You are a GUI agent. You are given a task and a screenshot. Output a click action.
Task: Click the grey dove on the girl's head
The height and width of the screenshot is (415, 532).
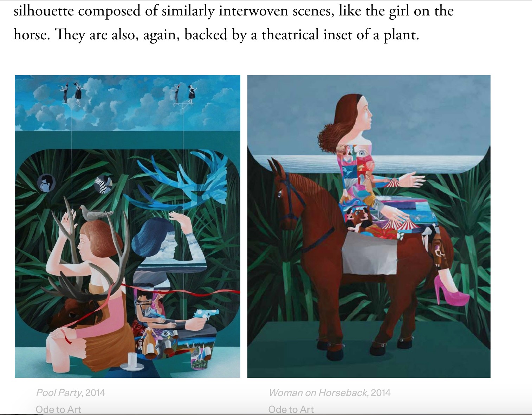pos(96,213)
